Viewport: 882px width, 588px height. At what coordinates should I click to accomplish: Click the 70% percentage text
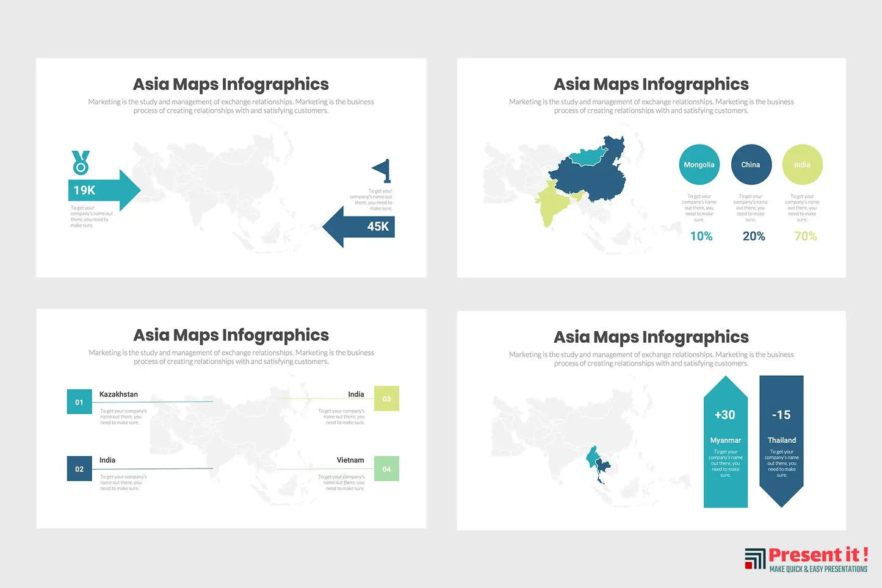click(805, 236)
